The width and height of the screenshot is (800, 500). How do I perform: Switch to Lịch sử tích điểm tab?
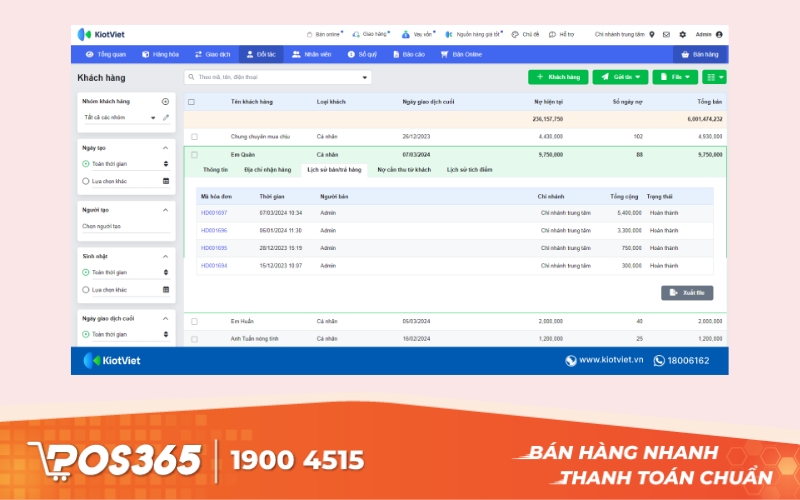[x=469, y=170]
